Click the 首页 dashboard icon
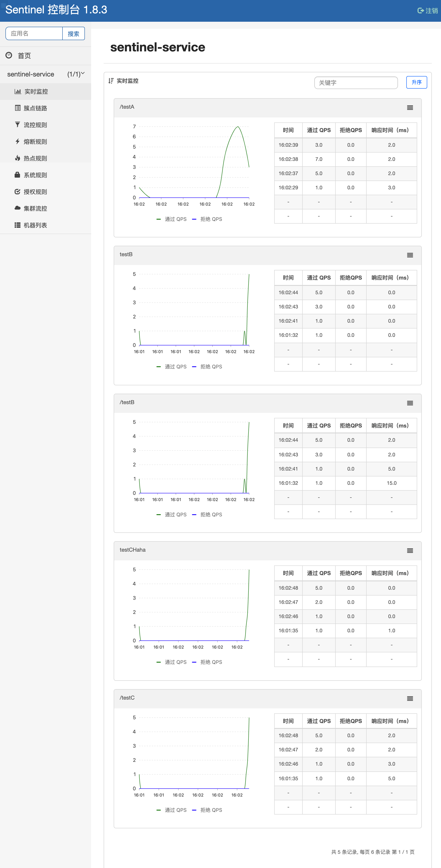 (9, 55)
